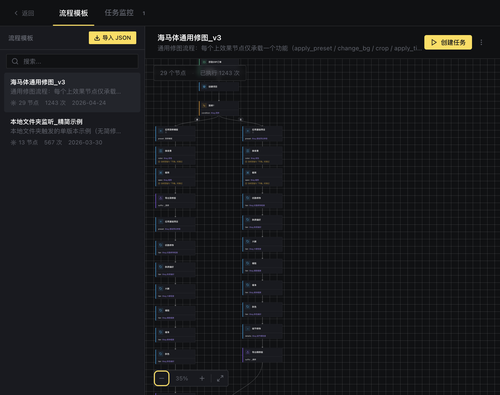Select the purple-bordered node ending the right branch
The height and width of the screenshot is (395, 500).
coord(262,355)
